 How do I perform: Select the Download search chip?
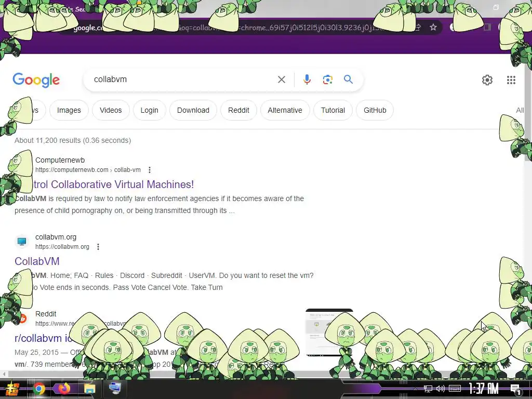tap(193, 110)
